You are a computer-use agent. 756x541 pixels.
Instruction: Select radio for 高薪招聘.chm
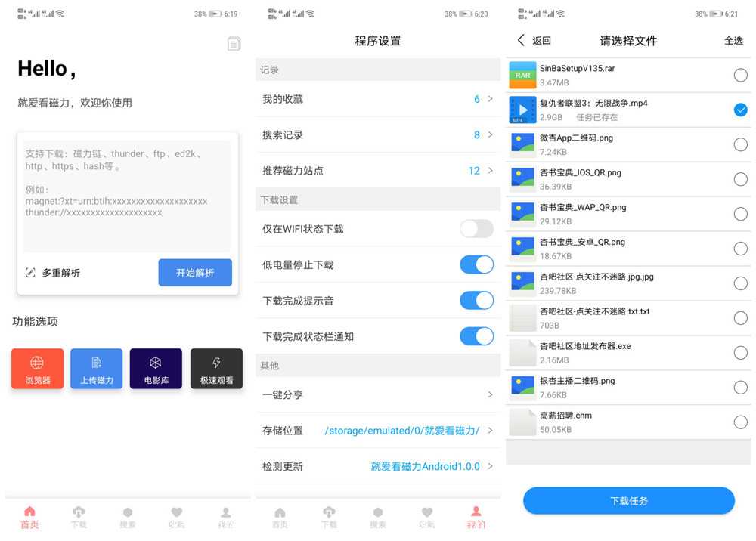(741, 422)
